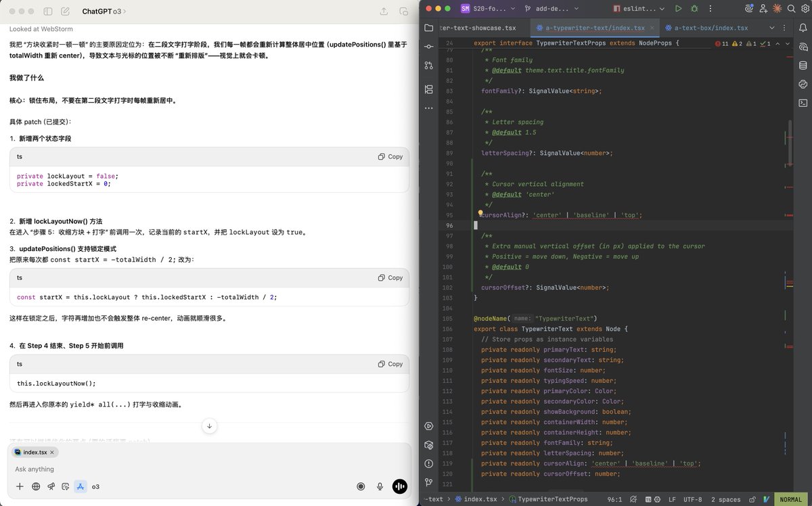Start voice mode with waveform button
This screenshot has height=506, width=812.
[400, 486]
